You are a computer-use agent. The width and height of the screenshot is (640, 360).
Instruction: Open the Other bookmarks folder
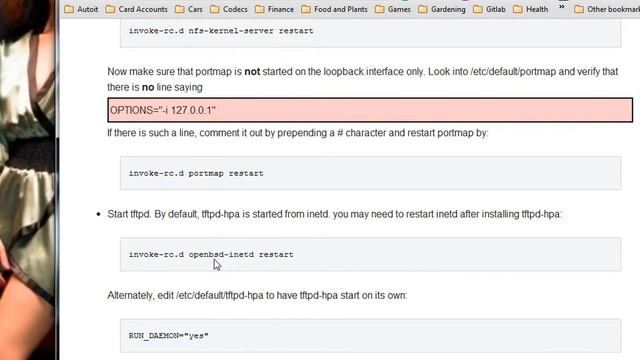point(607,9)
